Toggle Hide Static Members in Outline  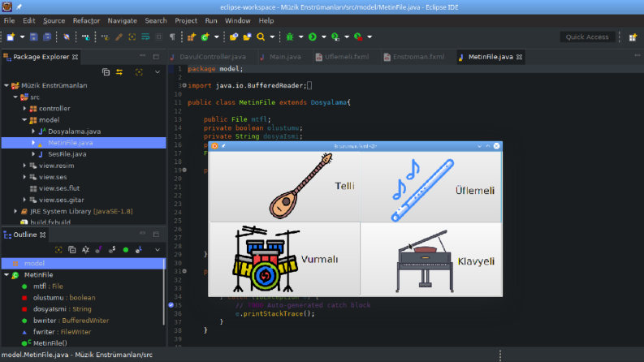(x=112, y=249)
